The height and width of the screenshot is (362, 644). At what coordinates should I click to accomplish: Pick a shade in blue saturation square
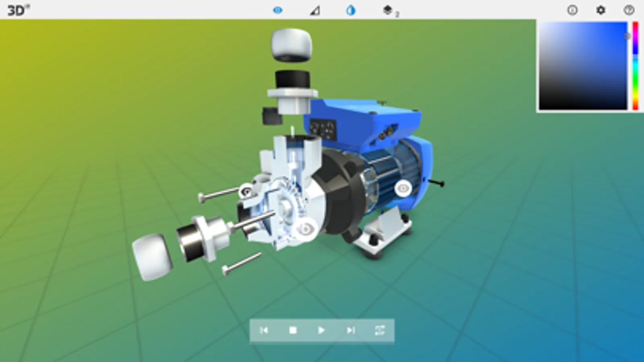coord(583,66)
